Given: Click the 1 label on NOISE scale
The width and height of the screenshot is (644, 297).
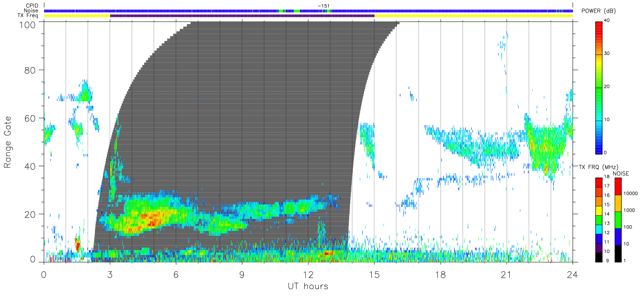Looking at the screenshot, I should tap(626, 260).
